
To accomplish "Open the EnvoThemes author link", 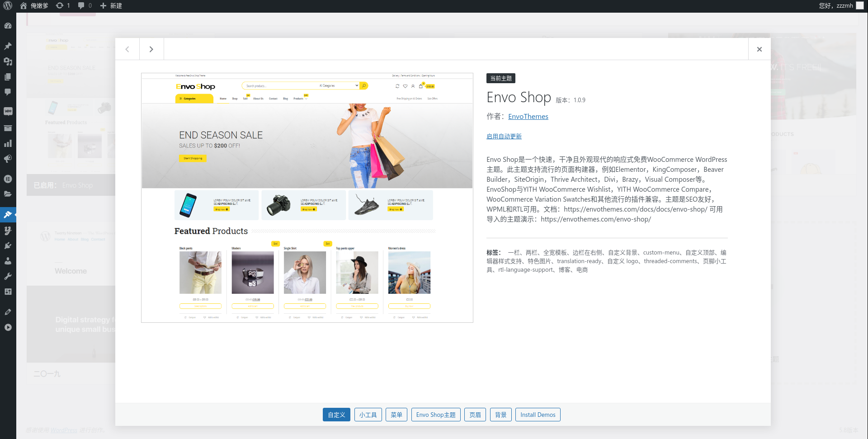I will pyautogui.click(x=528, y=117).
